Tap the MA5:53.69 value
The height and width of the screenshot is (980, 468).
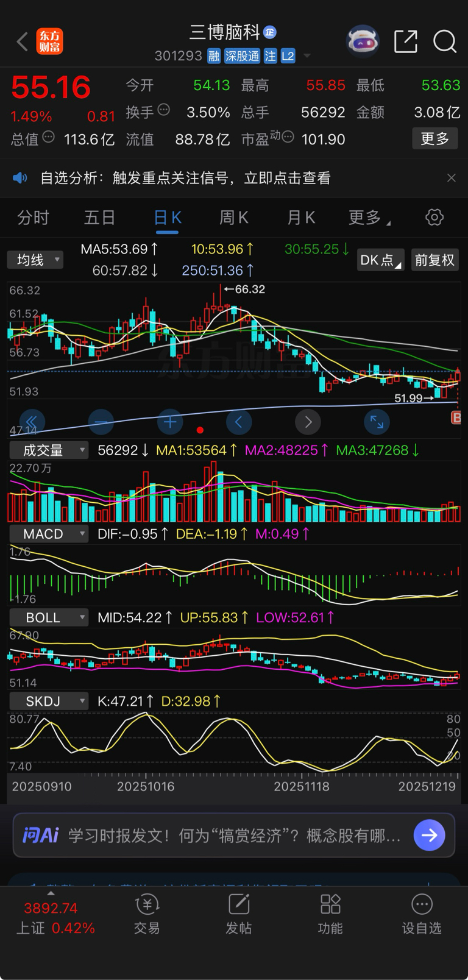point(119,249)
